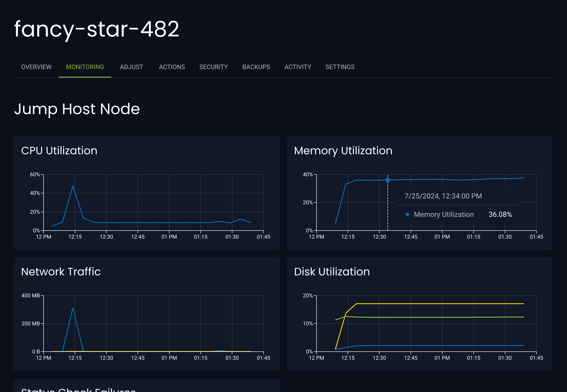Open the Overview tab
The height and width of the screenshot is (392, 567).
[36, 67]
